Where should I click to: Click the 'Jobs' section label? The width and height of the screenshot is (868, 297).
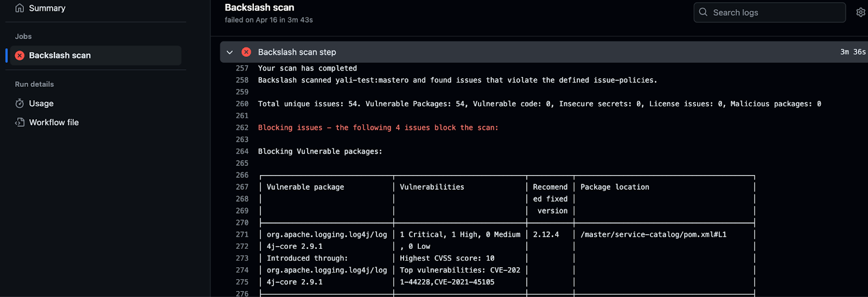[23, 36]
